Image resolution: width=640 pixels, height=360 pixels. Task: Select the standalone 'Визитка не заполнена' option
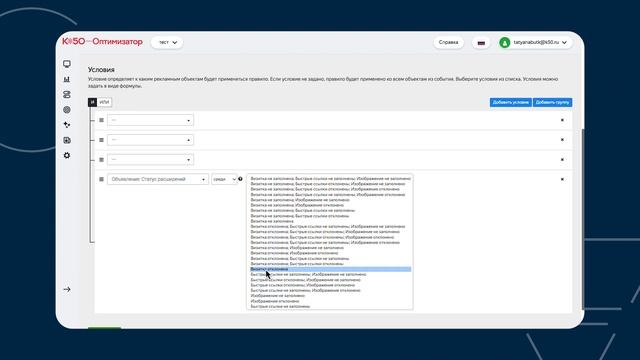point(331,221)
